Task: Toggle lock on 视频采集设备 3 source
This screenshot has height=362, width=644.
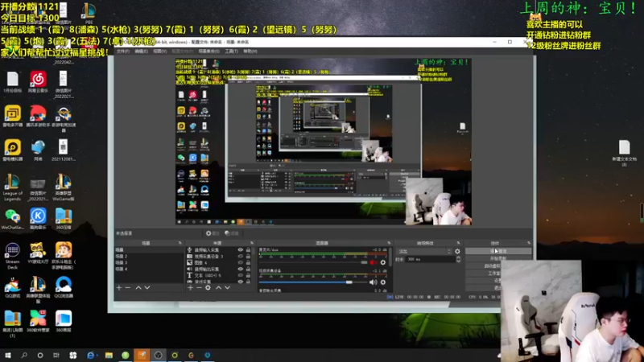Action: tap(248, 256)
